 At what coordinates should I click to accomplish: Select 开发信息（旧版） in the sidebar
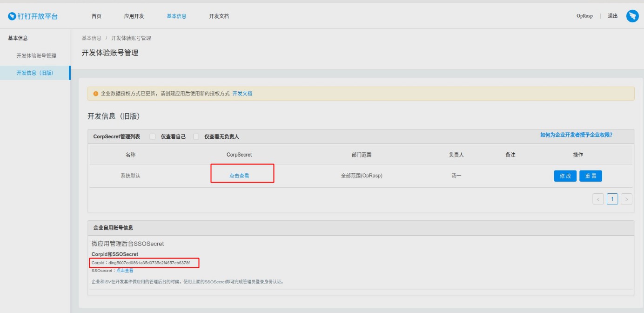pyautogui.click(x=35, y=73)
